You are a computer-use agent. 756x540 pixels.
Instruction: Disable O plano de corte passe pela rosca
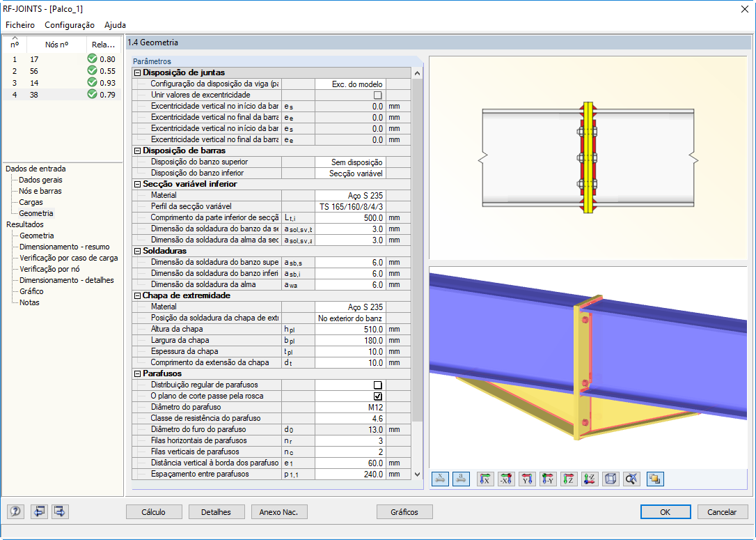click(x=377, y=395)
